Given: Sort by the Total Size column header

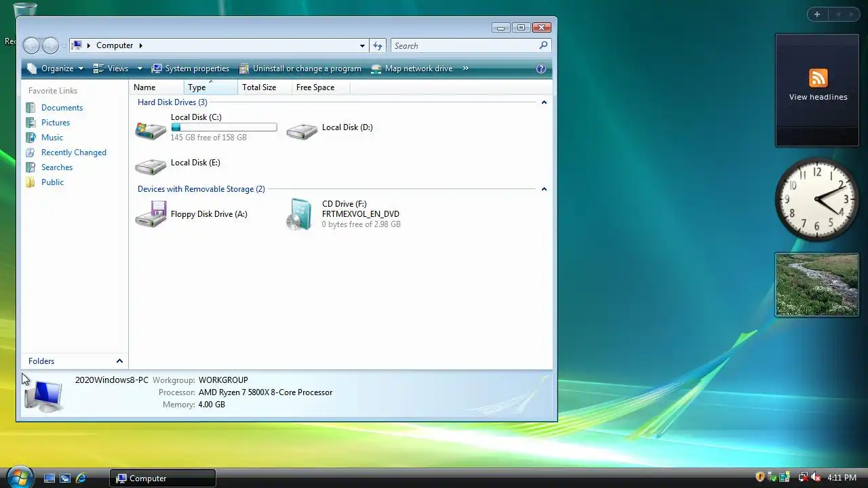Looking at the screenshot, I should (x=265, y=87).
